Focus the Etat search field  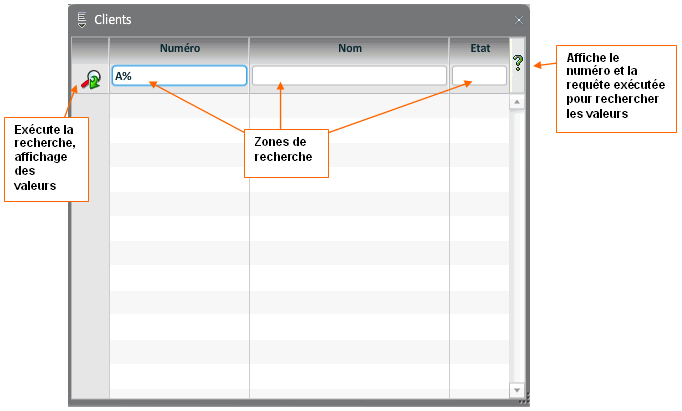point(479,76)
